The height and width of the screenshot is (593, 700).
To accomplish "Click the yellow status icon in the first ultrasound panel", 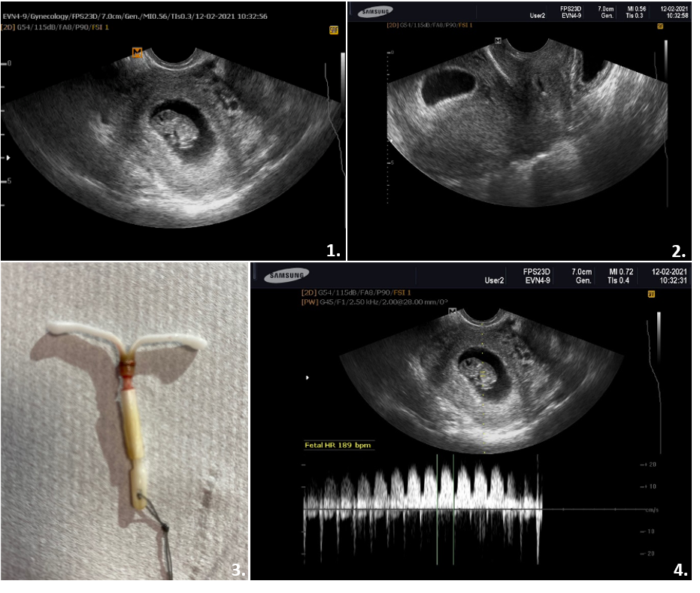I will click(x=334, y=30).
